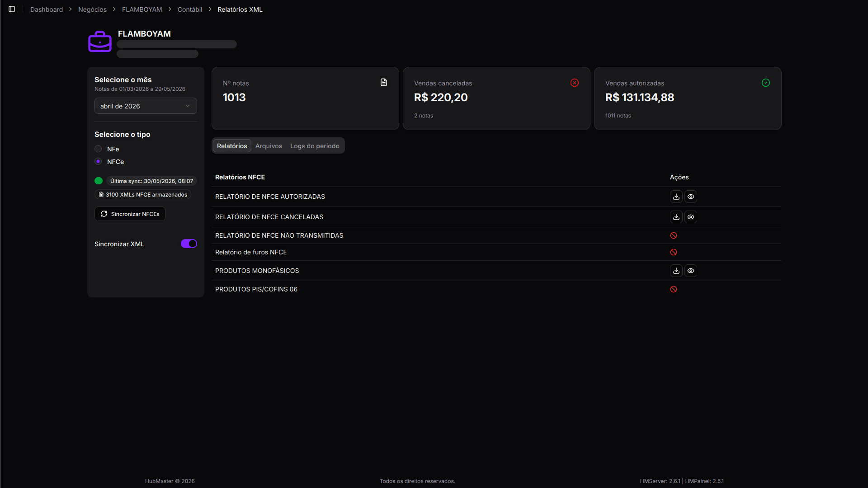Click the FLAMBOYAM briefcase icon
Screen dimensions: 868x488
click(x=100, y=42)
